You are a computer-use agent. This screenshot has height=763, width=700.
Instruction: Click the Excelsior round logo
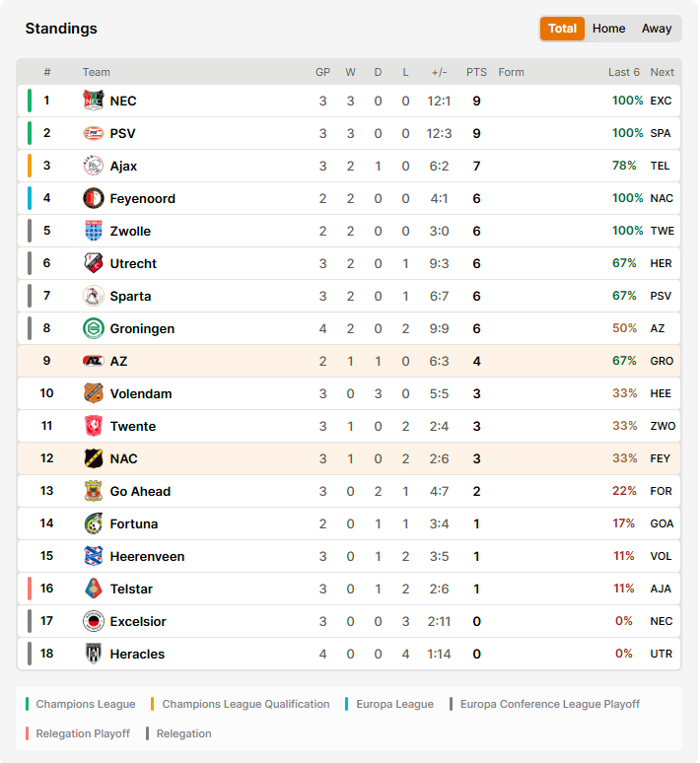93,621
